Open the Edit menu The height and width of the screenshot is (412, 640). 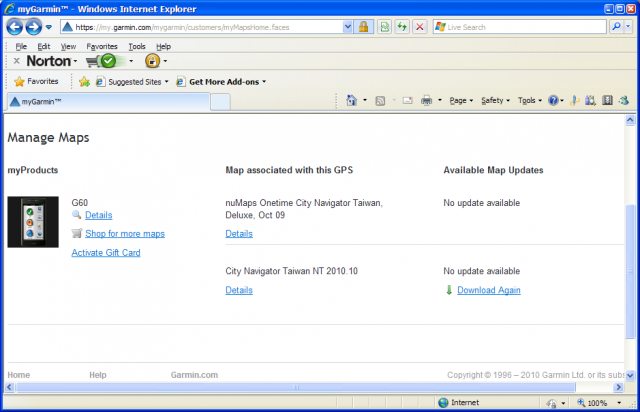(44, 47)
